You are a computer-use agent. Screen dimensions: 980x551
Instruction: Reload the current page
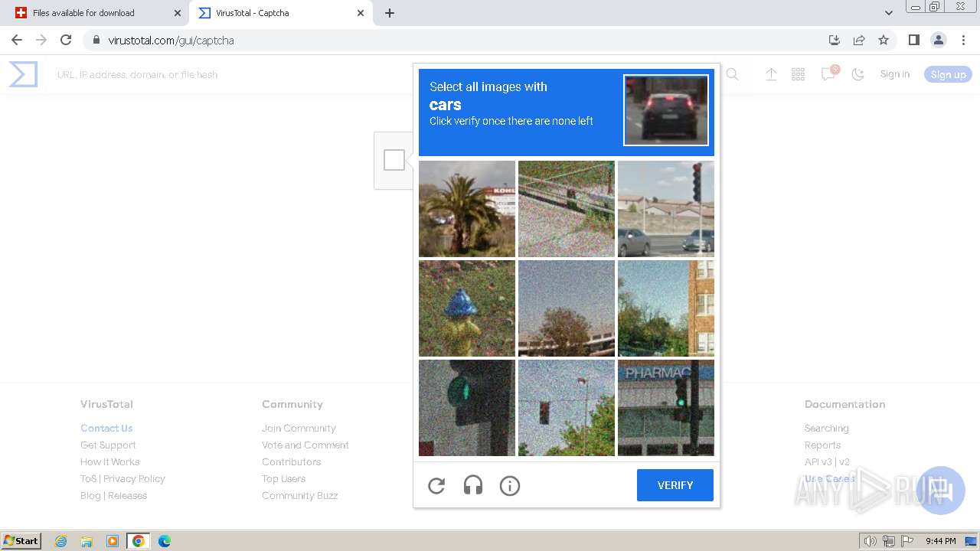click(x=66, y=40)
